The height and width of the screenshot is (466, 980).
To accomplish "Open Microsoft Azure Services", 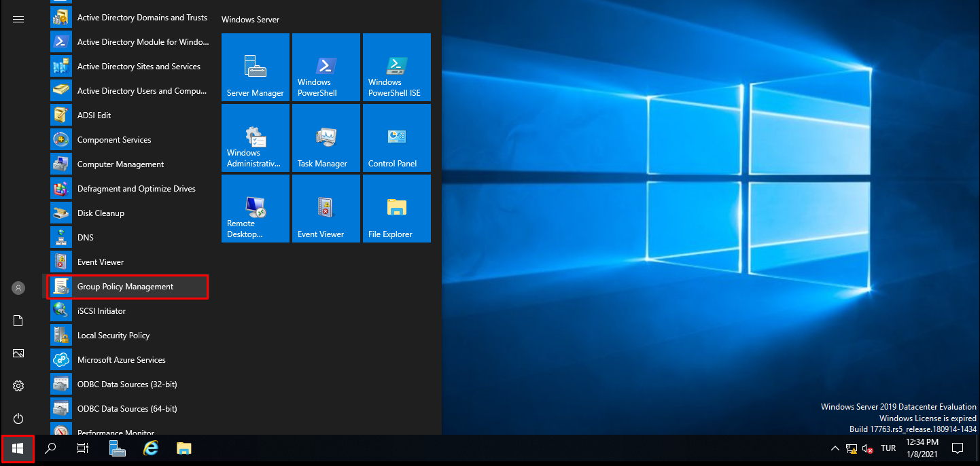I will click(x=128, y=360).
